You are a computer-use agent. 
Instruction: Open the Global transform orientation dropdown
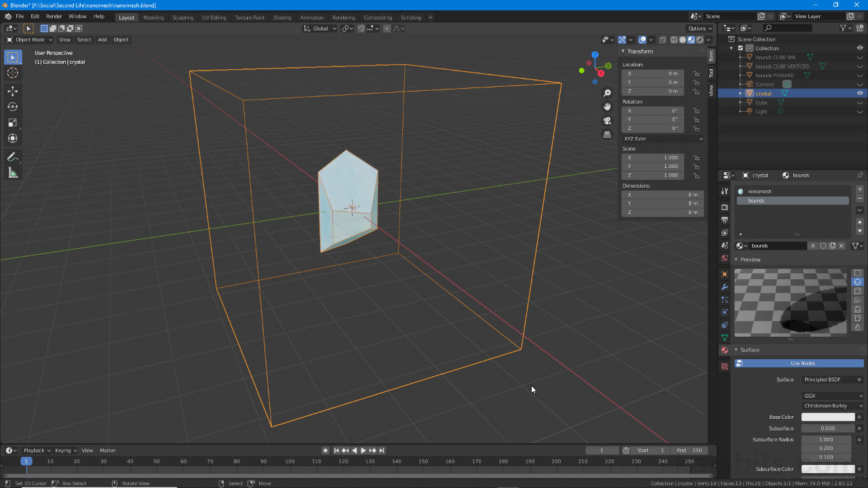[319, 28]
